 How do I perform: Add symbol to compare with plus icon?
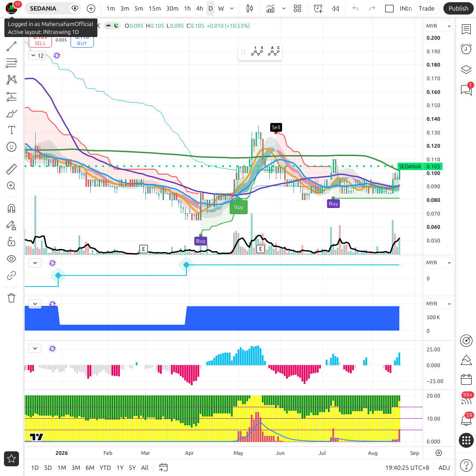pyautogui.click(x=91, y=8)
